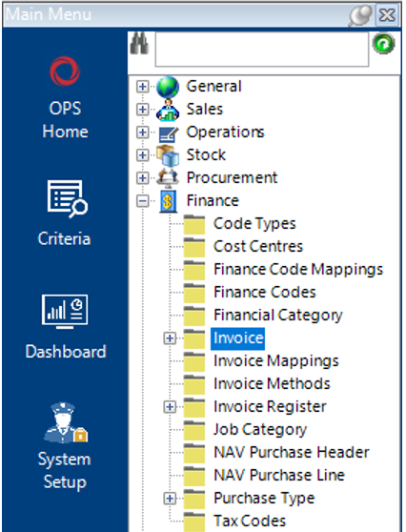The height and width of the screenshot is (532, 406).
Task: Click folder icon beside NAV Purchase Line
Action: tap(194, 477)
